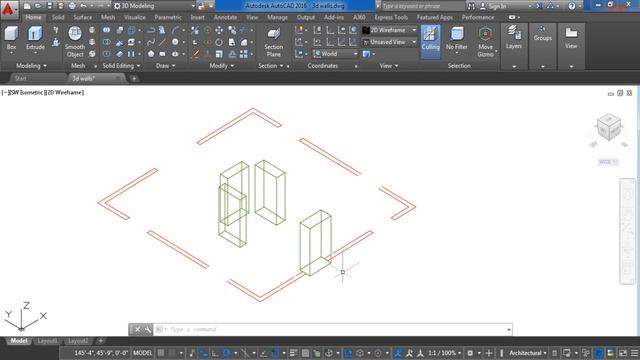Expand the Section panel

271,66
